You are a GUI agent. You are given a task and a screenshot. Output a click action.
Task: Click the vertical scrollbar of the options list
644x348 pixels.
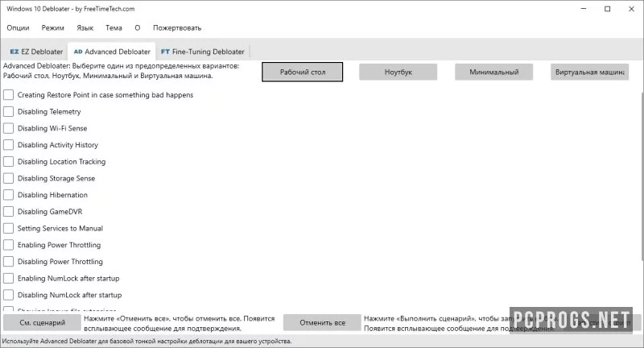click(x=642, y=176)
